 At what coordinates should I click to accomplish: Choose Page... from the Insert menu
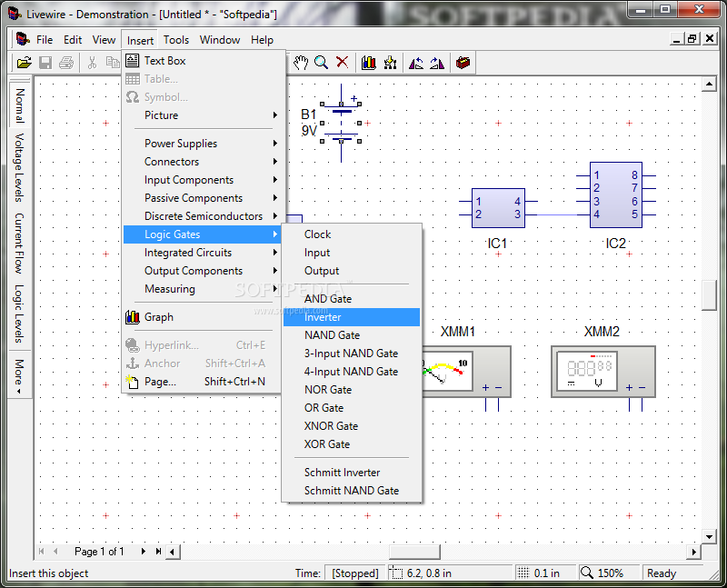pos(204,382)
